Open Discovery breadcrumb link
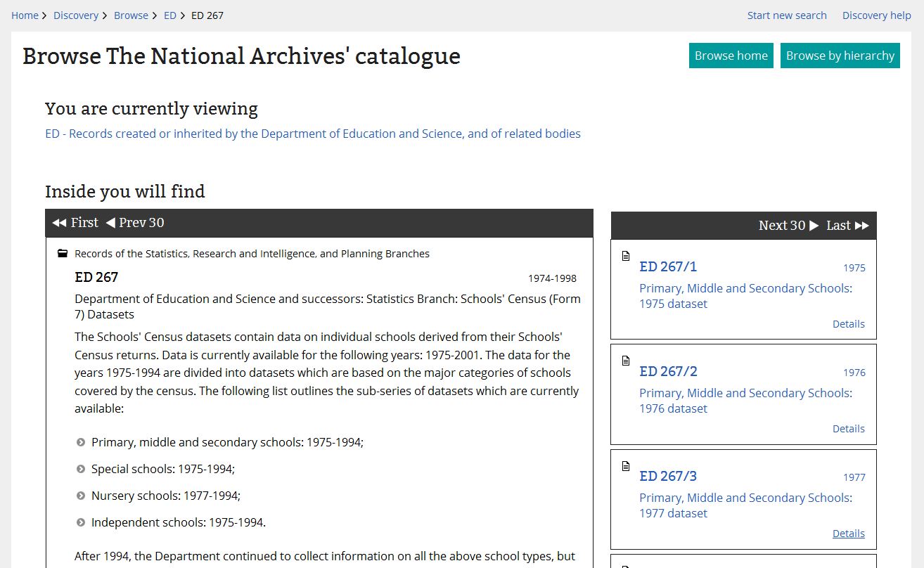Image resolution: width=924 pixels, height=568 pixels. pyautogui.click(x=76, y=15)
